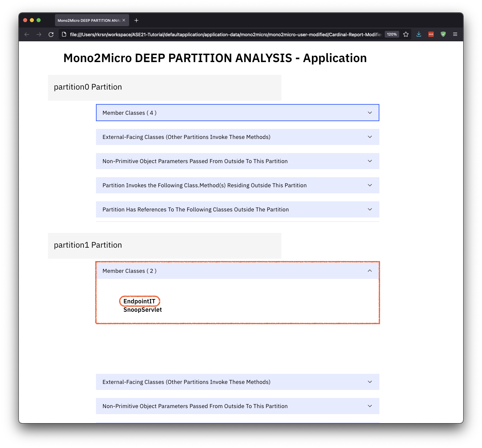This screenshot has width=482, height=448.
Task: Open a new browser tab
Action: [x=136, y=20]
